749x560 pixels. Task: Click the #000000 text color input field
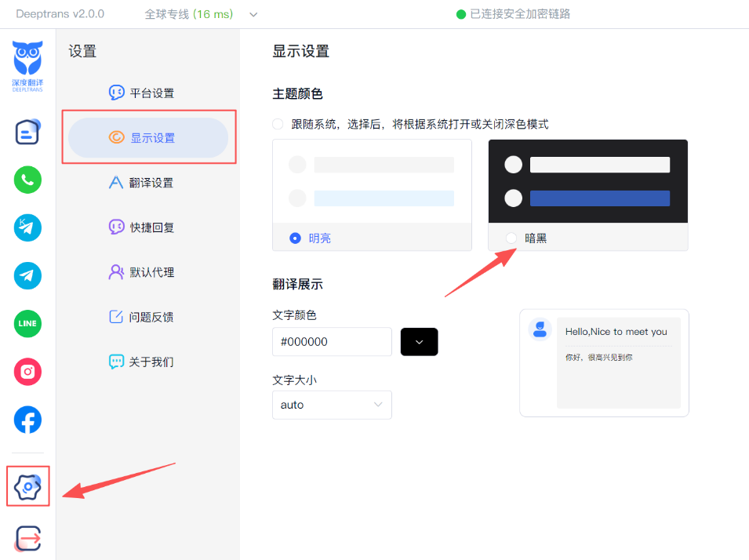[332, 342]
